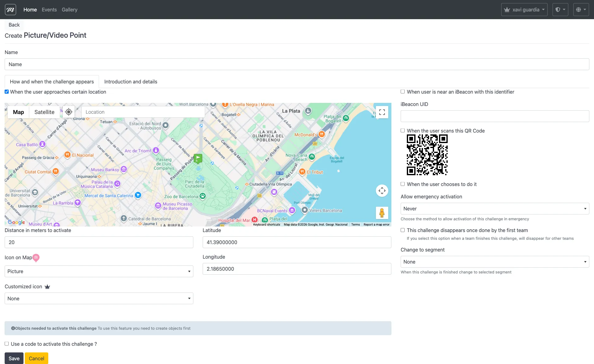Click the Name input field
The image size is (594, 364).
coord(297,64)
